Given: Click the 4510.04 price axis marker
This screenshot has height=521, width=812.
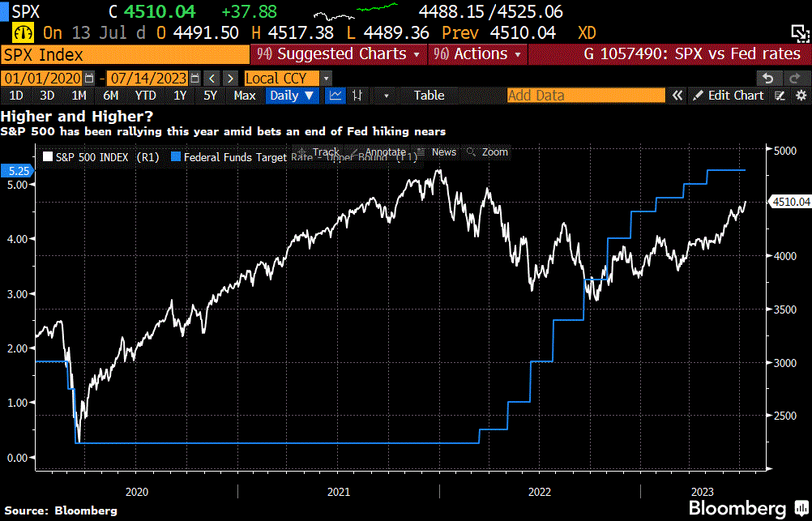Looking at the screenshot, I should (x=790, y=202).
